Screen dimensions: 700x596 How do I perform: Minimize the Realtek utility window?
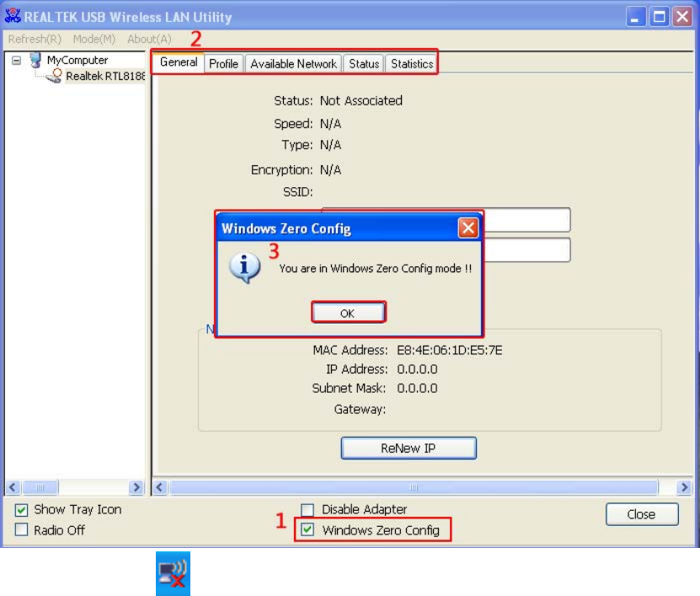(x=635, y=17)
